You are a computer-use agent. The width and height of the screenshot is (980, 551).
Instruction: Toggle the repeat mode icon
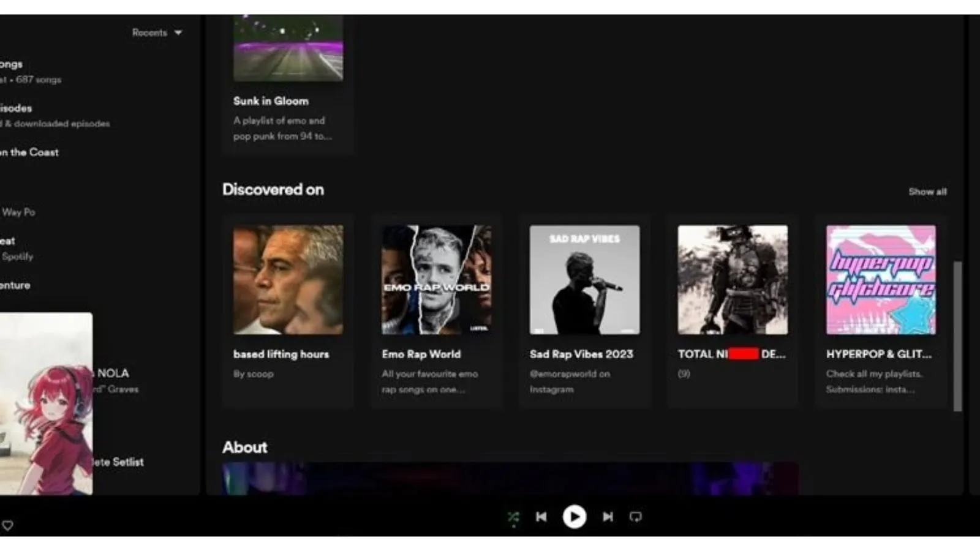[636, 517]
